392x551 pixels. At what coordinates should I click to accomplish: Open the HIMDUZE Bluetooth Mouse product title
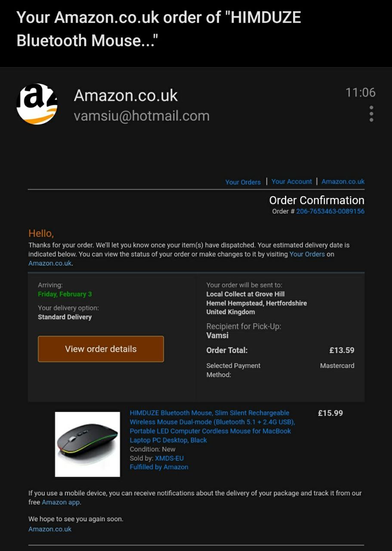click(x=212, y=426)
